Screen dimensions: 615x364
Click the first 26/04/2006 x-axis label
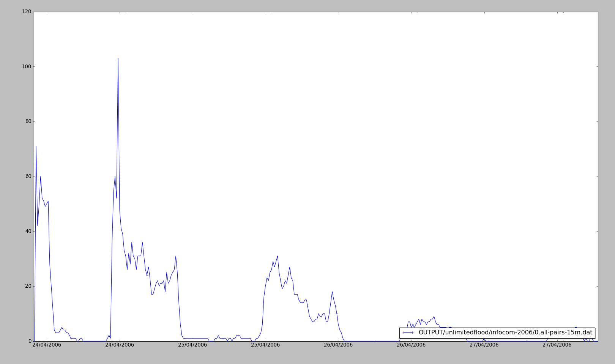coord(338,345)
